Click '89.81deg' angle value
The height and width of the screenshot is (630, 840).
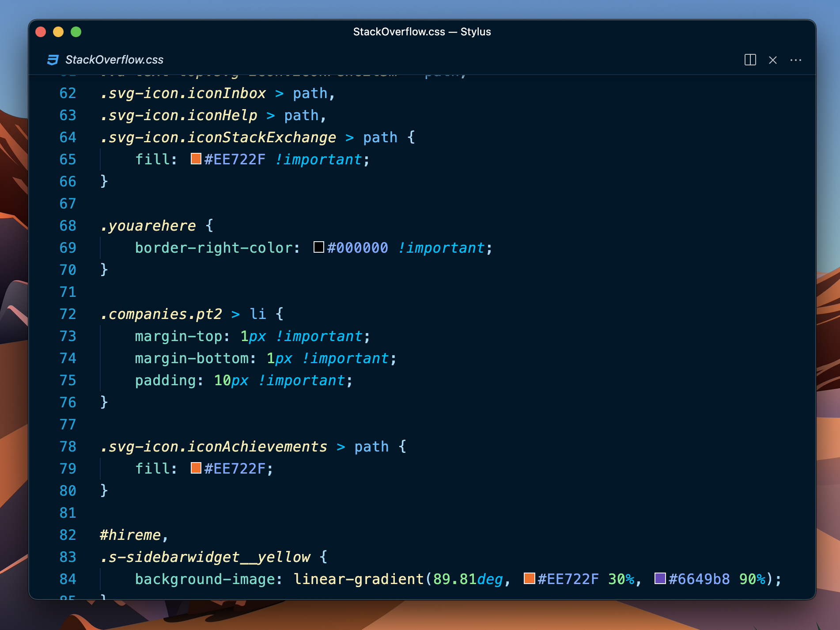(x=468, y=579)
